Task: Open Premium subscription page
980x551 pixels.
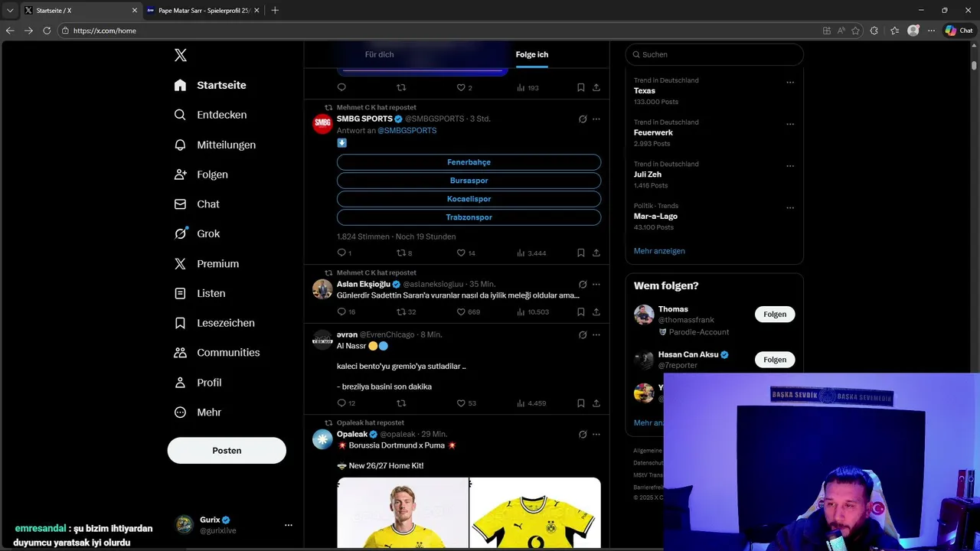Action: pyautogui.click(x=207, y=263)
